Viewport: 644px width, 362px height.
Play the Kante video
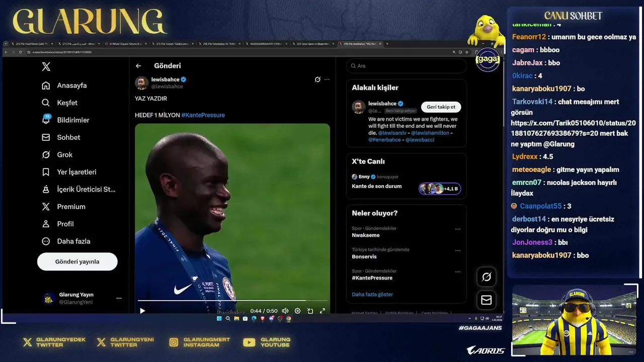tap(142, 311)
